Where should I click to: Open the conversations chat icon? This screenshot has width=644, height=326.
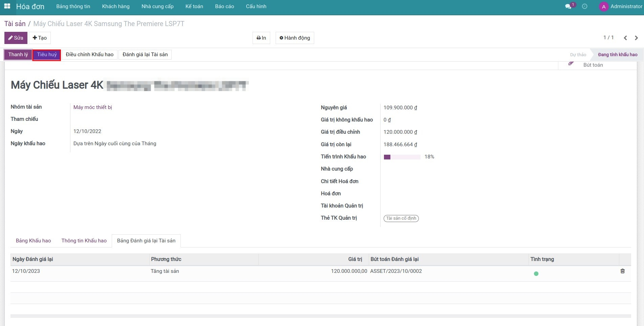click(568, 6)
